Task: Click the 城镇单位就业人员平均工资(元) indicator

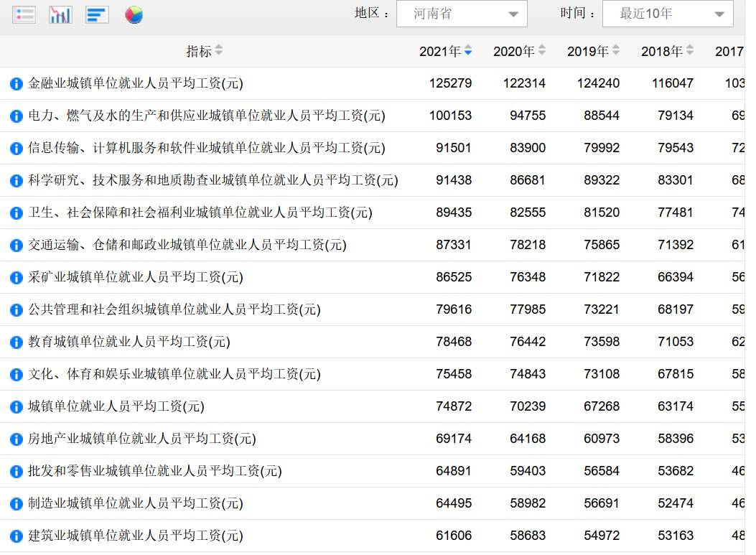Action: point(116,406)
